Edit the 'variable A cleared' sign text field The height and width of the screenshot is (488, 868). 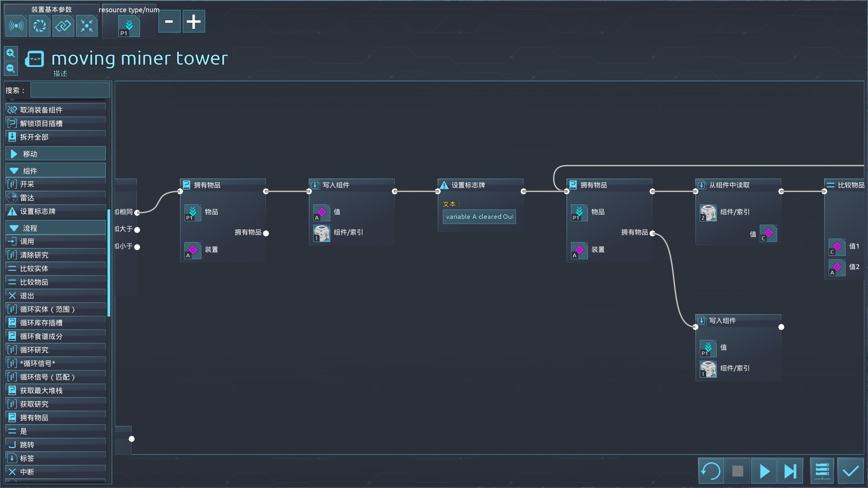pyautogui.click(x=479, y=217)
